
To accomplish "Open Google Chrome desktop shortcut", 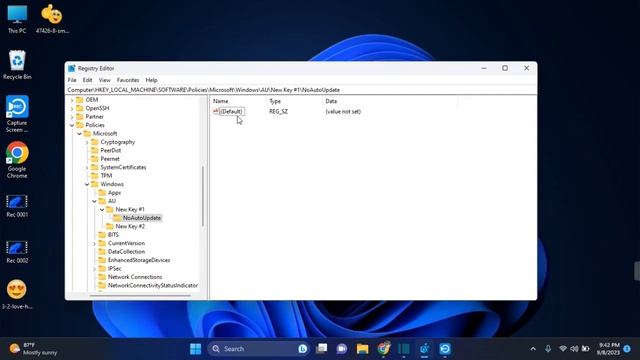I will pyautogui.click(x=17, y=160).
